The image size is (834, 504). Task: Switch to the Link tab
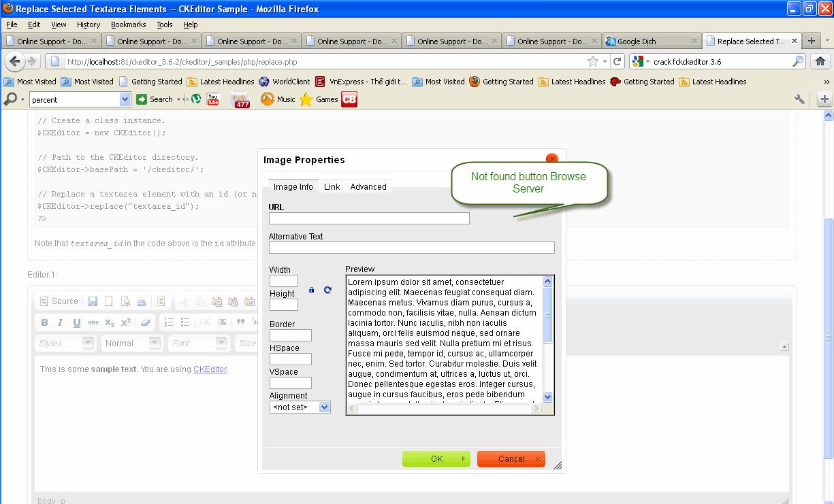pyautogui.click(x=332, y=186)
